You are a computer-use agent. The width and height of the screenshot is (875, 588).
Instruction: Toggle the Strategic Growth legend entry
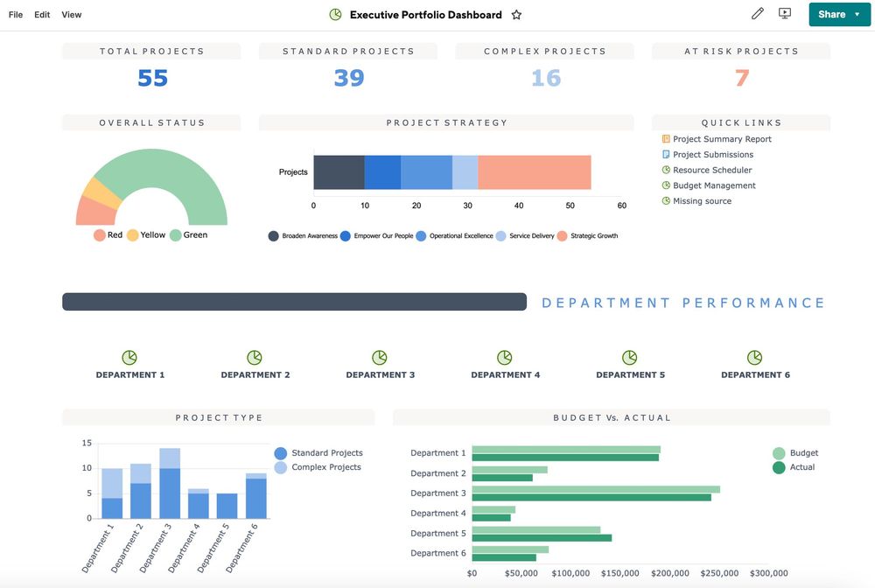point(587,236)
